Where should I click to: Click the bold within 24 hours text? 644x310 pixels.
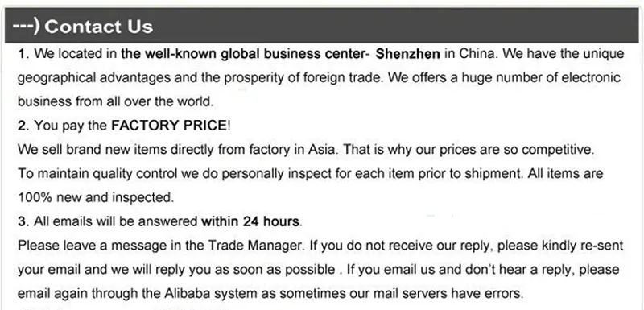click(x=250, y=221)
